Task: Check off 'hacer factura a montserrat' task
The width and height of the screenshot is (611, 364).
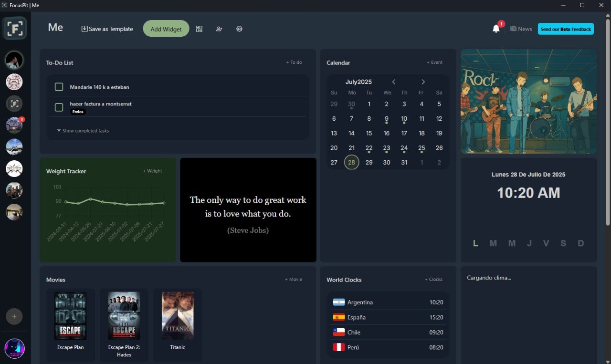Action: pos(59,107)
